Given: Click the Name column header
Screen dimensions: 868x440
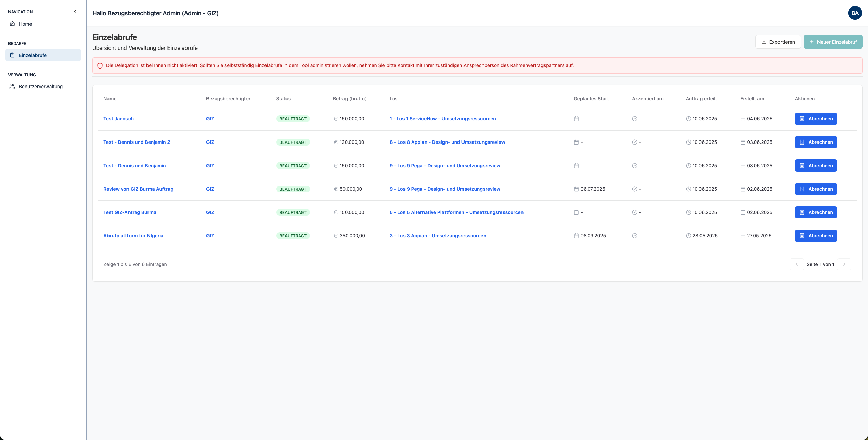Looking at the screenshot, I should click(x=110, y=99).
